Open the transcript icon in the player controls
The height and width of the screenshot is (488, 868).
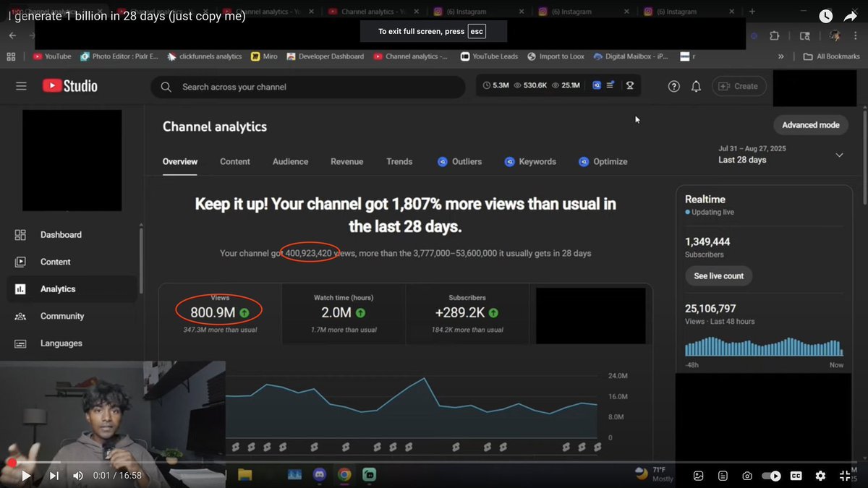723,476
